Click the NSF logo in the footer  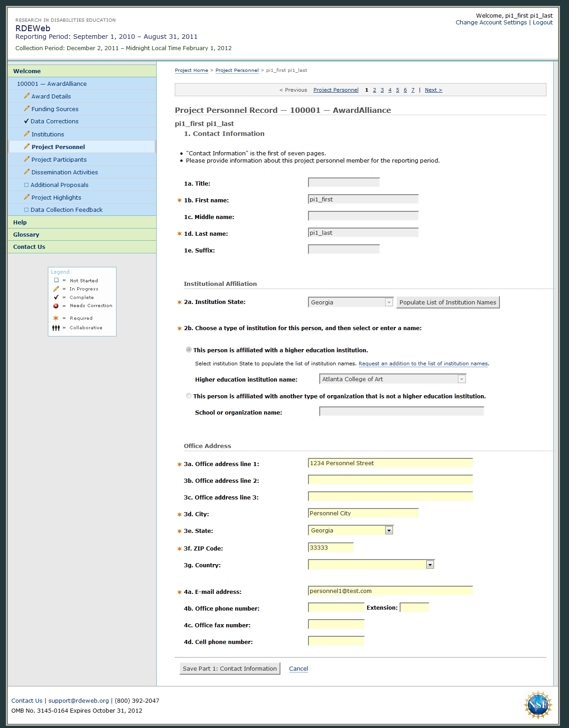point(537,705)
